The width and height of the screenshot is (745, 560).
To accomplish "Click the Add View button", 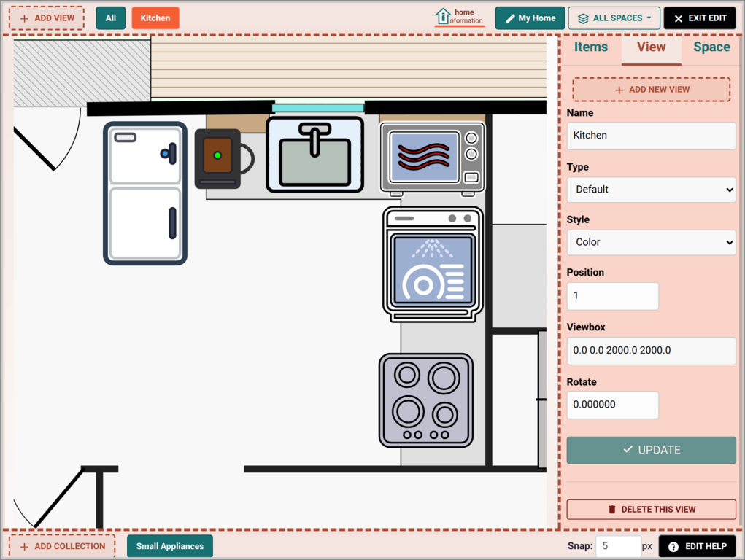I will coord(47,18).
